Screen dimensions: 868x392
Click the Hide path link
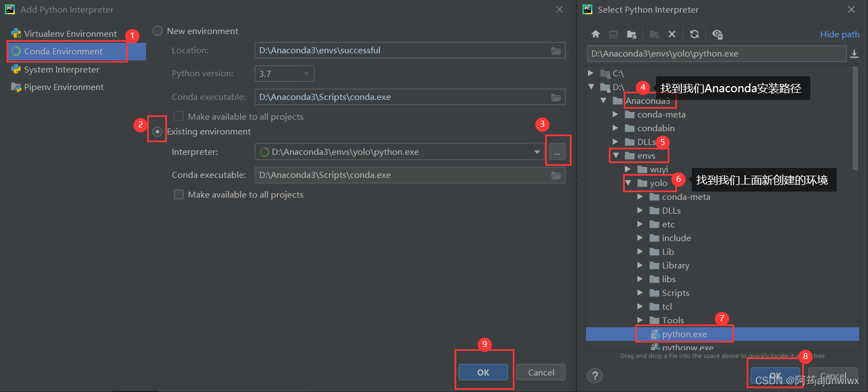point(839,34)
